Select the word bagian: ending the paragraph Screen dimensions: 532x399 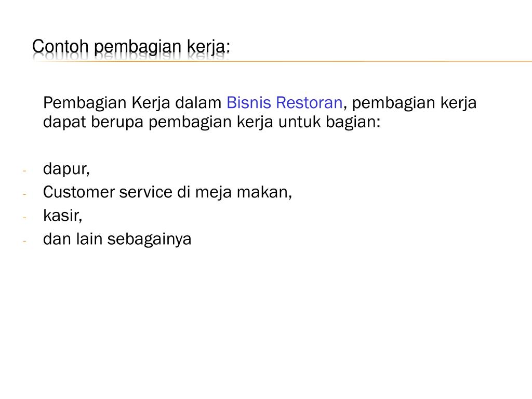coord(353,122)
